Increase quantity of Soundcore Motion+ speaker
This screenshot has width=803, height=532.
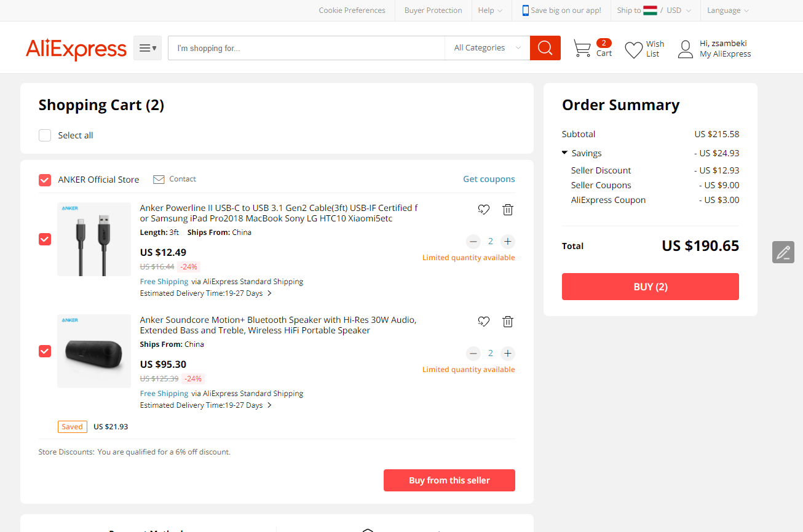(507, 353)
